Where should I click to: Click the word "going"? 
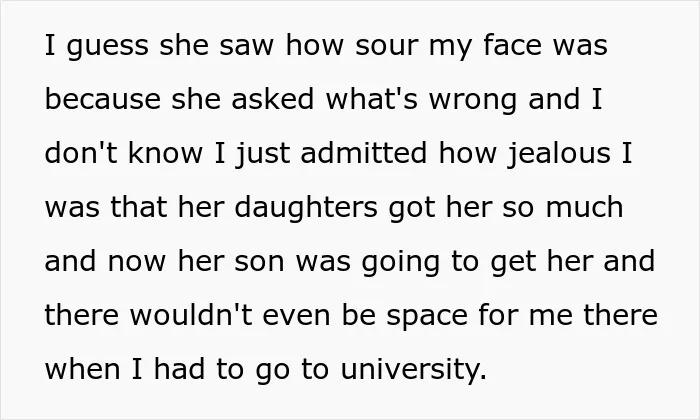click(x=400, y=263)
